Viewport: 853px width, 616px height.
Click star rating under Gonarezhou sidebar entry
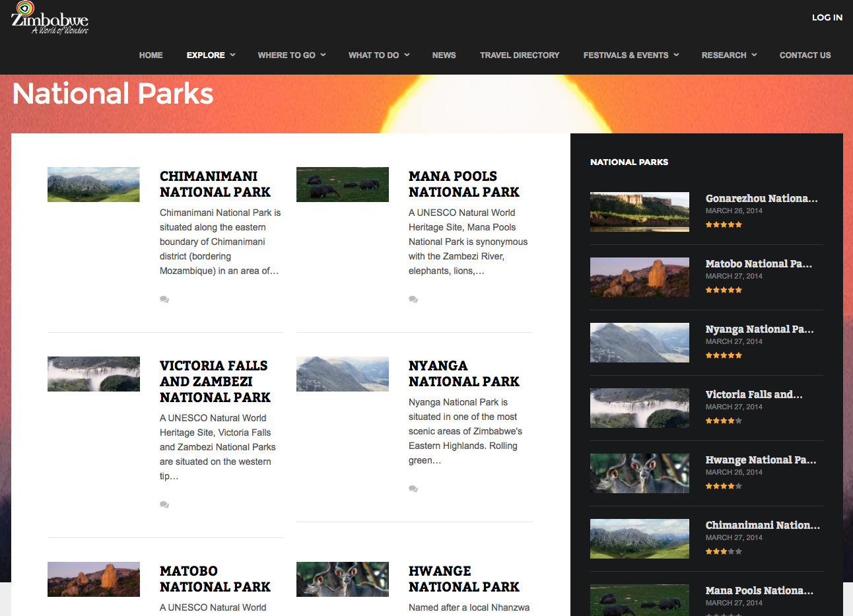(724, 224)
